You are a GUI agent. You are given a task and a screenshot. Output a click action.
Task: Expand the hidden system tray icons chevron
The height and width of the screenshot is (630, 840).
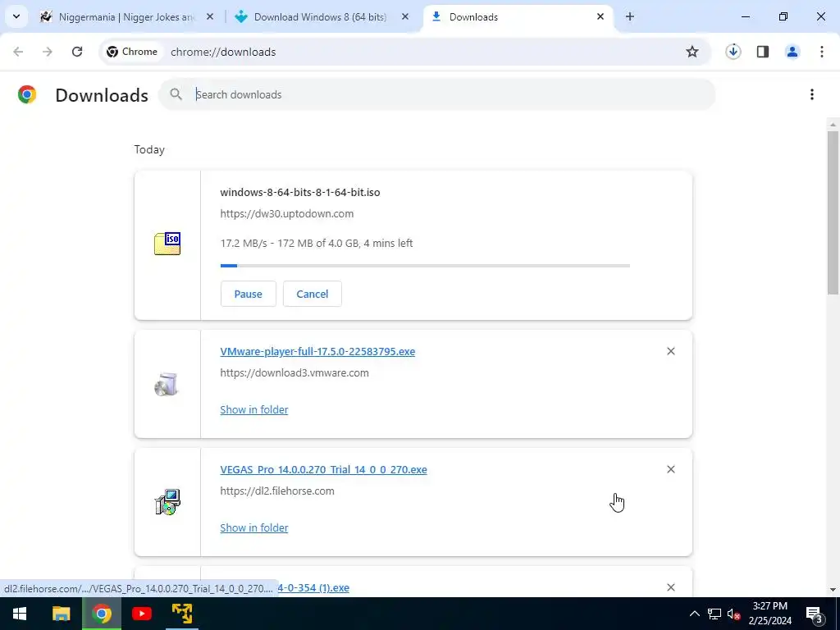click(694, 614)
